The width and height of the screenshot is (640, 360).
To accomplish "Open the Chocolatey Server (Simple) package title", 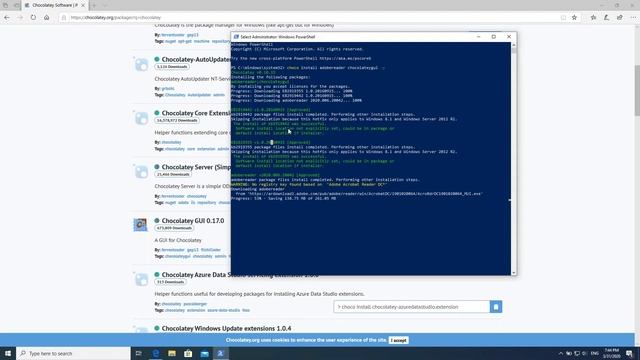I will [x=196, y=167].
